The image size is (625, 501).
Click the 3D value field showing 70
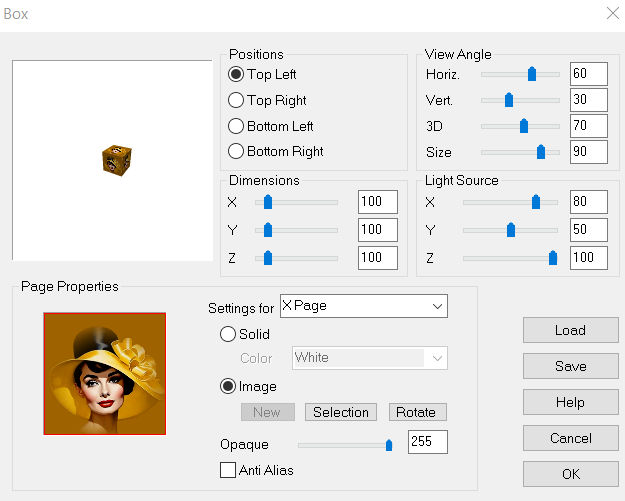(589, 126)
